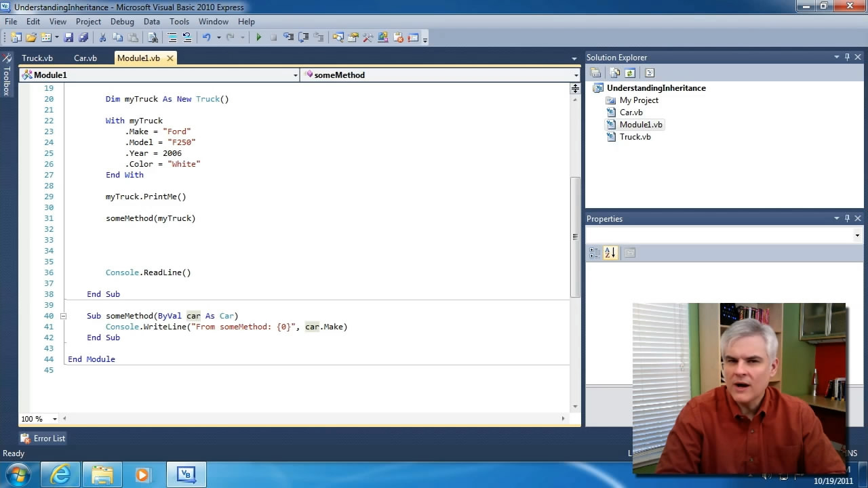
Task: Open the Project menu
Action: [x=88, y=22]
